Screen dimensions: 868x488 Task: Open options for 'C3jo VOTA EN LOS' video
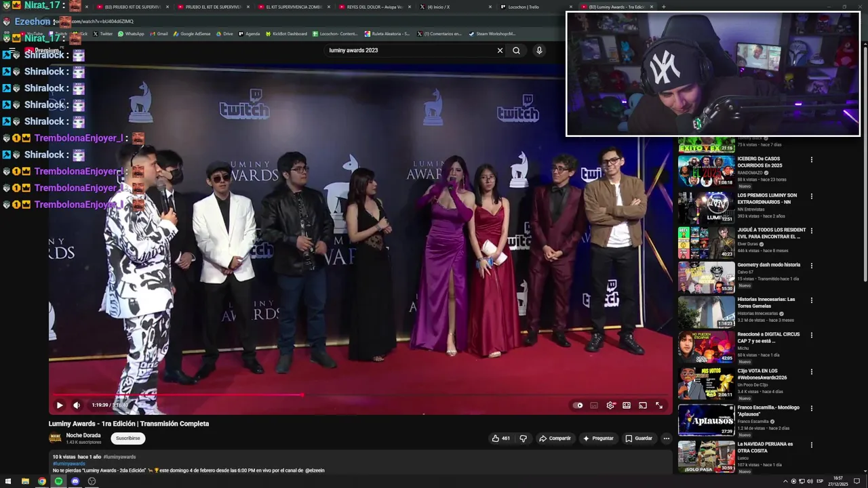811,371
